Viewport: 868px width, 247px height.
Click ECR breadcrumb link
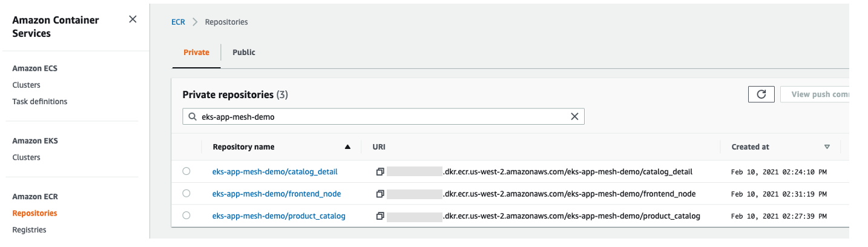click(x=179, y=22)
